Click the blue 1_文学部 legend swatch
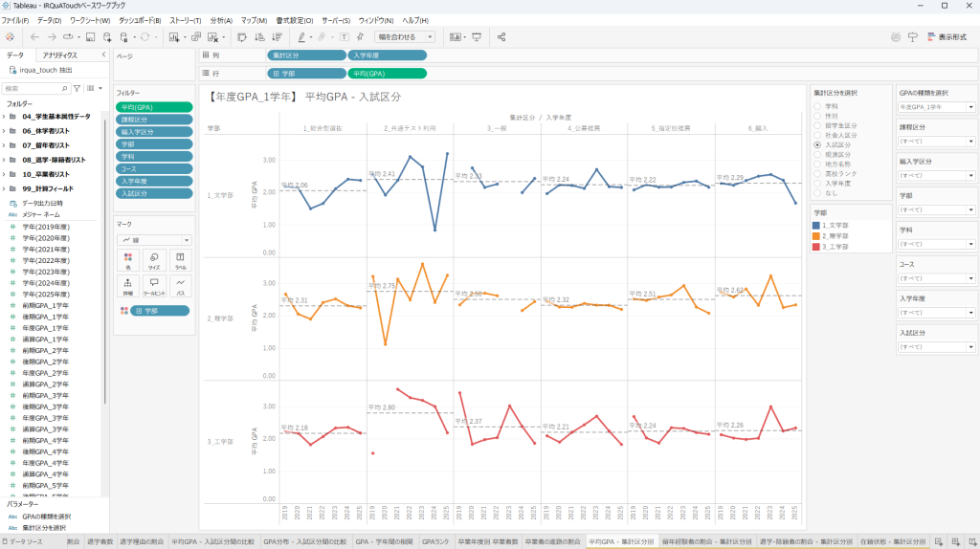980x549 pixels. tap(816, 224)
